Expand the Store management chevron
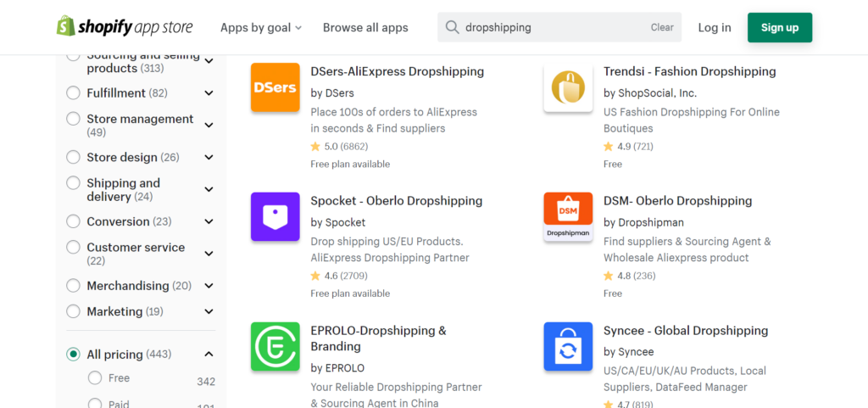Image resolution: width=868 pixels, height=408 pixels. 209,125
